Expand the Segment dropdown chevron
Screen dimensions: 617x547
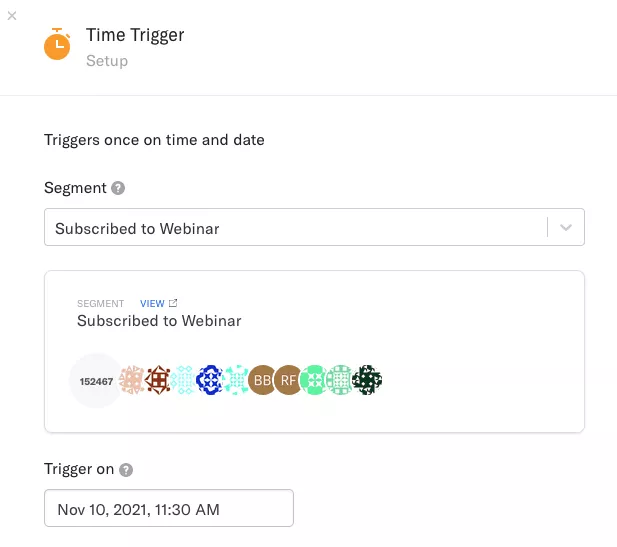tap(566, 227)
